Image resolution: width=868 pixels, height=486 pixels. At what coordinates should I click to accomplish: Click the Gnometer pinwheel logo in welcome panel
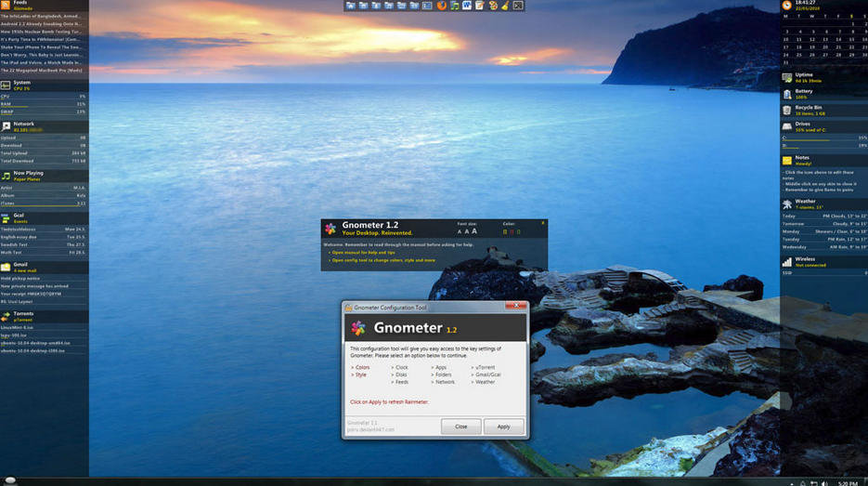click(x=330, y=229)
